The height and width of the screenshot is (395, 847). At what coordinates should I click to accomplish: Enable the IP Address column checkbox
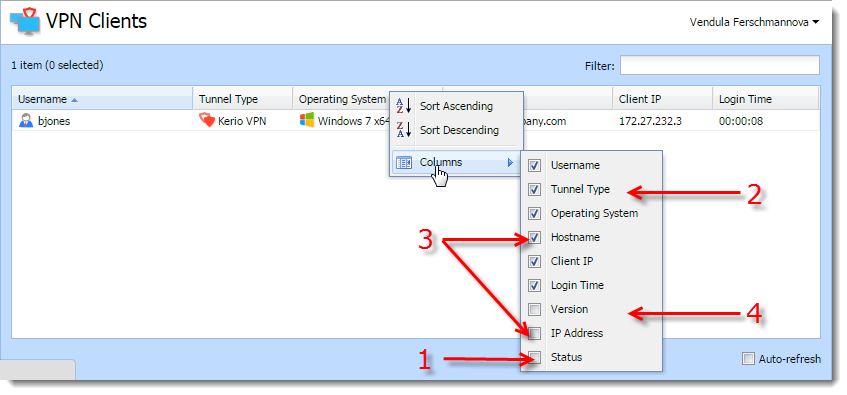tap(534, 333)
